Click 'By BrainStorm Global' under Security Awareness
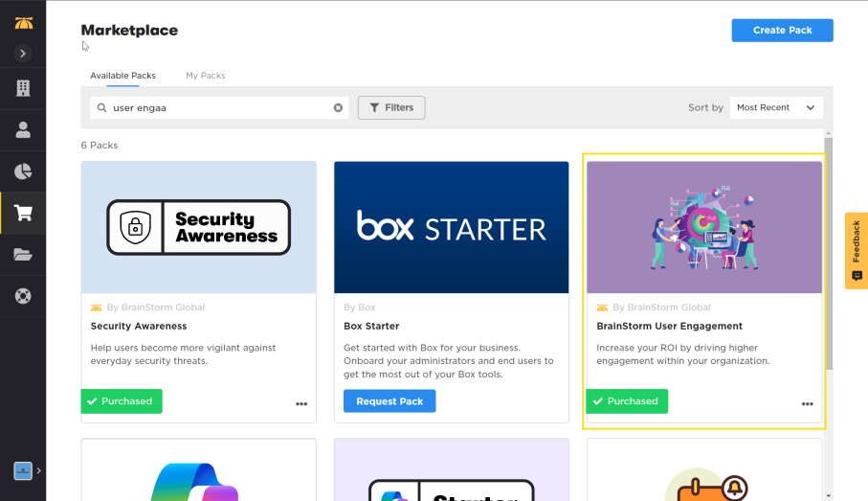This screenshot has height=501, width=868. click(x=156, y=307)
